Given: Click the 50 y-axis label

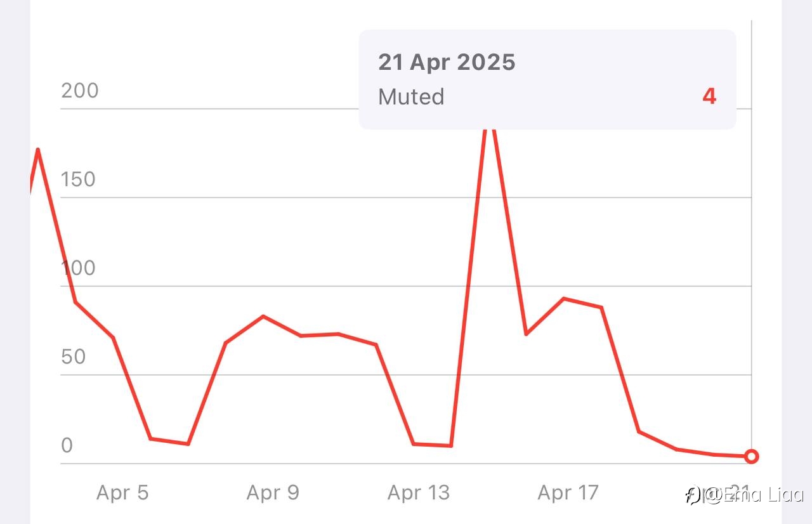Looking at the screenshot, I should pos(73,357).
